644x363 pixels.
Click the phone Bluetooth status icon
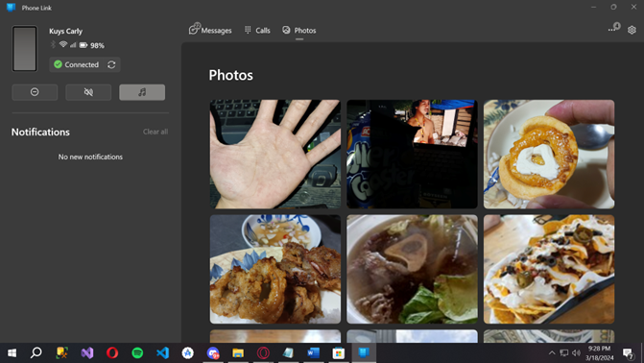pos(53,44)
